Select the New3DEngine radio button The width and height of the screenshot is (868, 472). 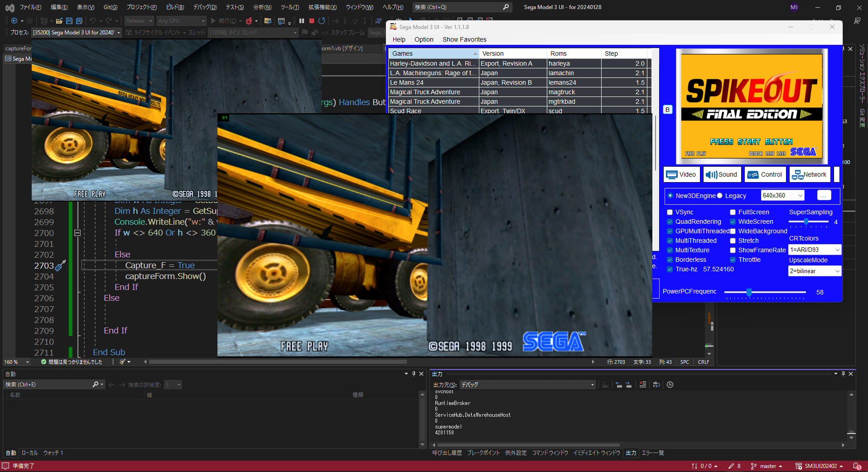pyautogui.click(x=670, y=196)
